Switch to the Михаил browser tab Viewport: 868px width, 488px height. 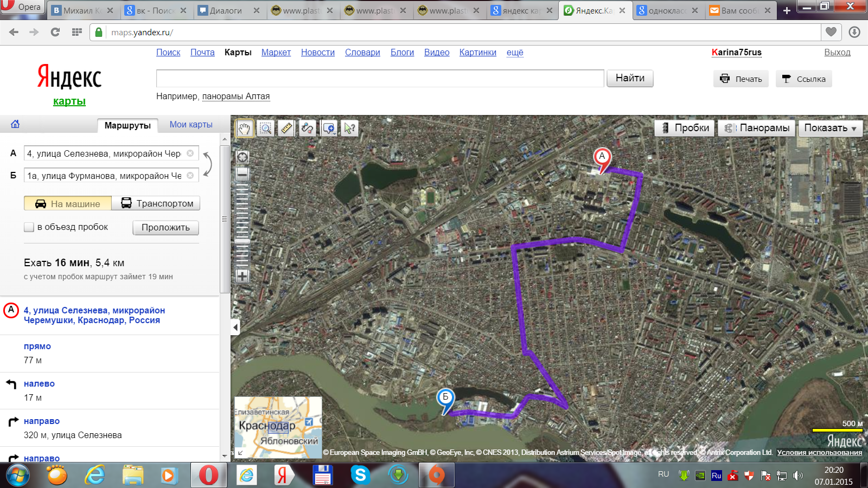[83, 10]
